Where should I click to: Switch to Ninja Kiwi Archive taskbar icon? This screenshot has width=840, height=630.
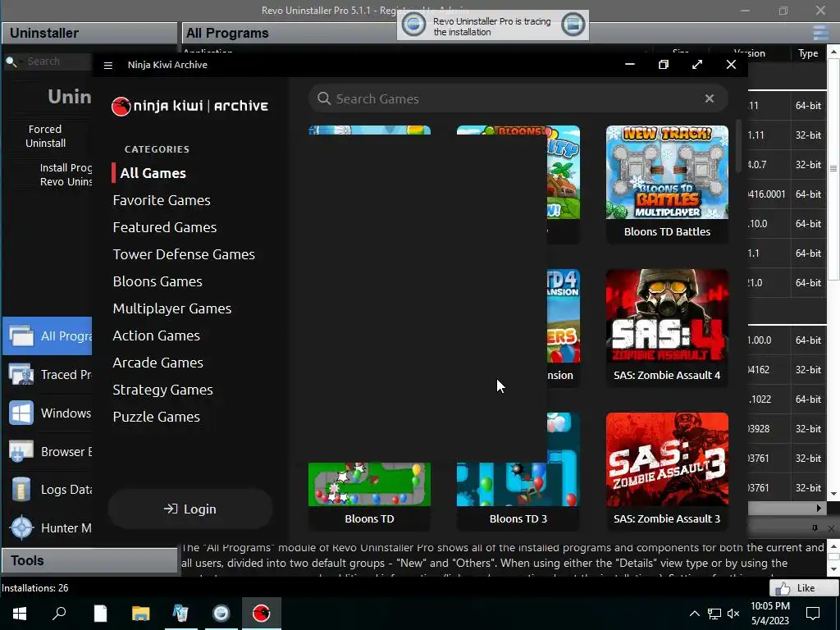pos(262,614)
